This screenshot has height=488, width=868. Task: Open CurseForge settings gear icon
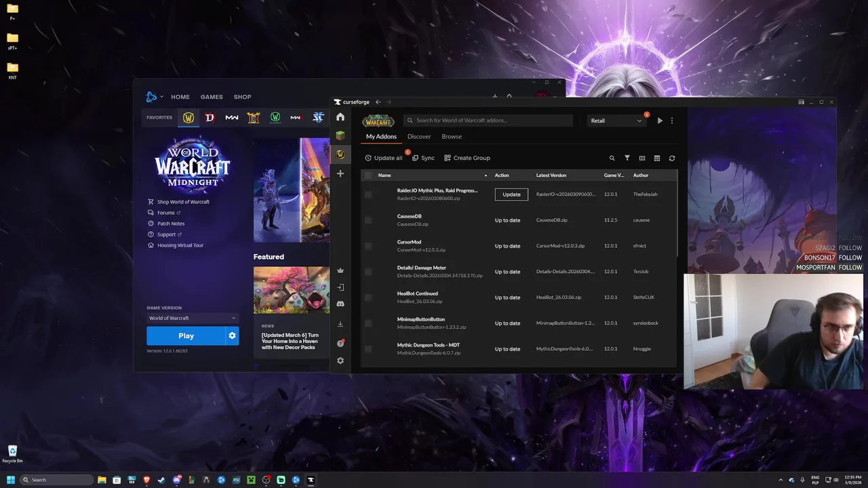(340, 361)
